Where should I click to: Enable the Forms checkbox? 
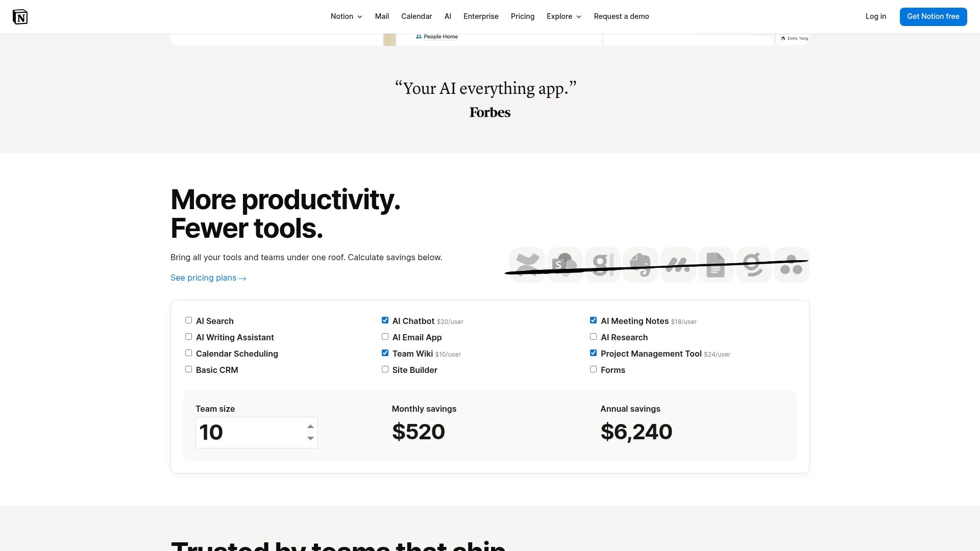593,369
